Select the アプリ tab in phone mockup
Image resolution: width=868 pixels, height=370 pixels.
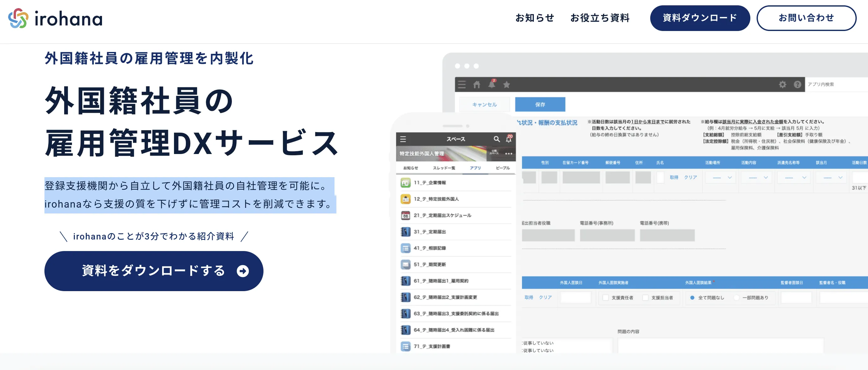pos(475,168)
